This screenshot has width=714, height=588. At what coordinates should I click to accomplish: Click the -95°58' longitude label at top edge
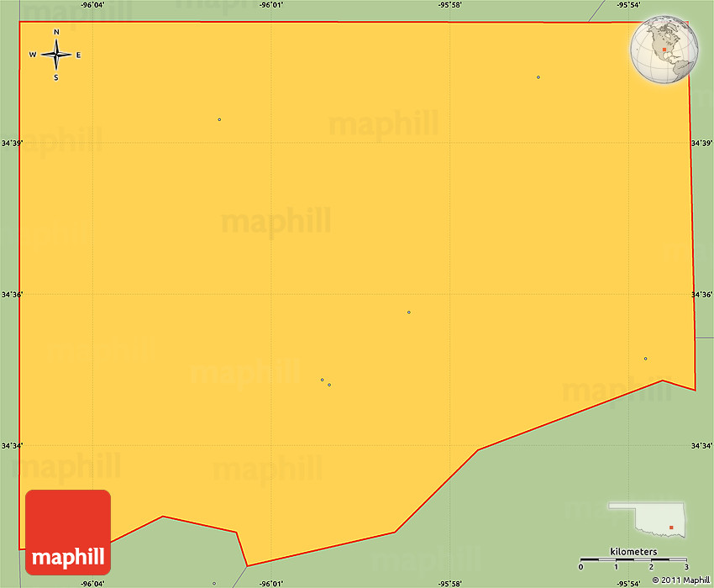click(450, 5)
